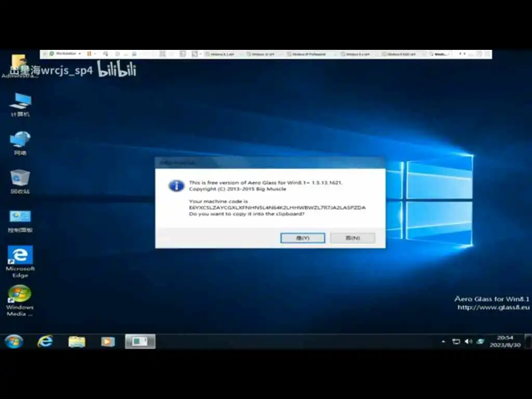Image resolution: width=532 pixels, height=399 pixels.
Task: Open the Start orb on taskbar
Action: [14, 341]
